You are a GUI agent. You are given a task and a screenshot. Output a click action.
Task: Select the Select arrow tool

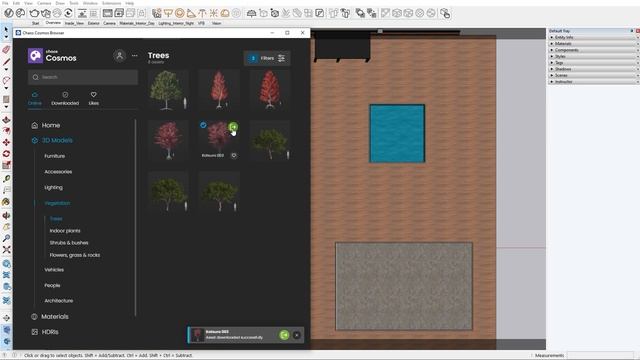tap(6, 30)
